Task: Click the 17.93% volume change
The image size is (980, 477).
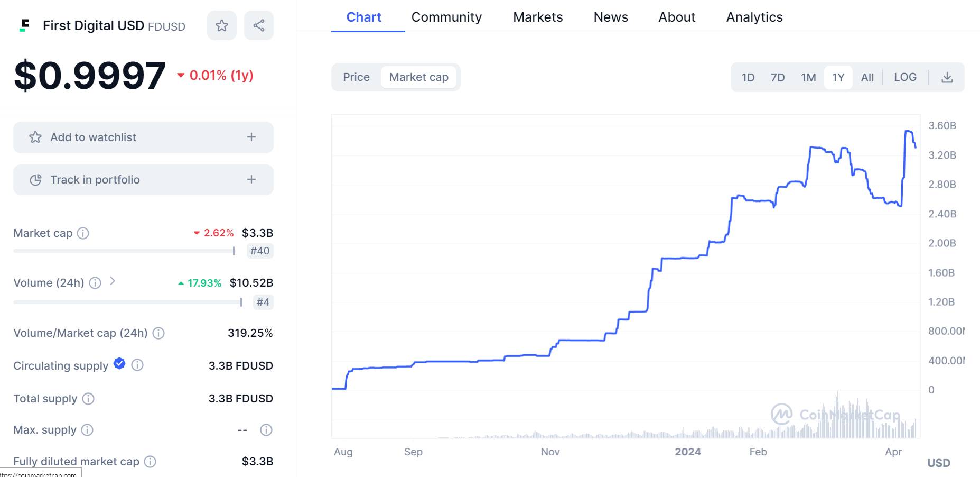Action: pyautogui.click(x=200, y=283)
